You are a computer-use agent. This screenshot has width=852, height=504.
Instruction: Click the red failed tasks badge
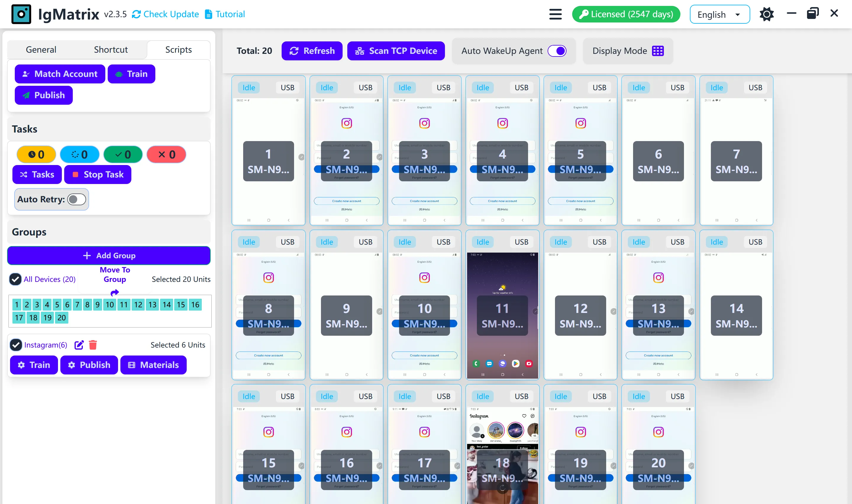point(166,154)
